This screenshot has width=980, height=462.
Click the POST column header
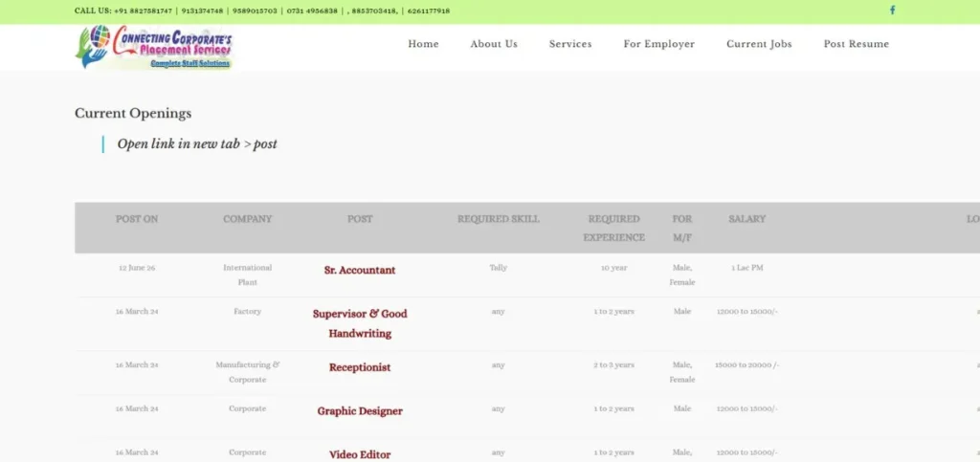360,219
